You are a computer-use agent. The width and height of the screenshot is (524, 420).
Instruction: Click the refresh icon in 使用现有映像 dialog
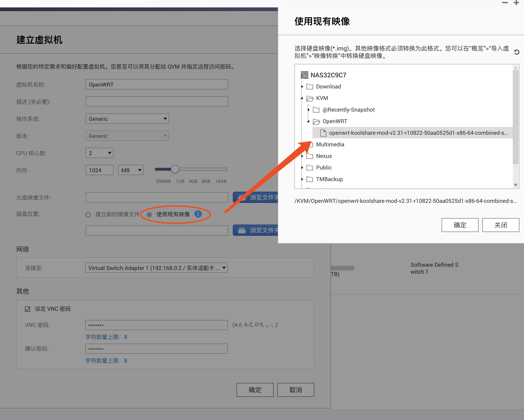(516, 52)
